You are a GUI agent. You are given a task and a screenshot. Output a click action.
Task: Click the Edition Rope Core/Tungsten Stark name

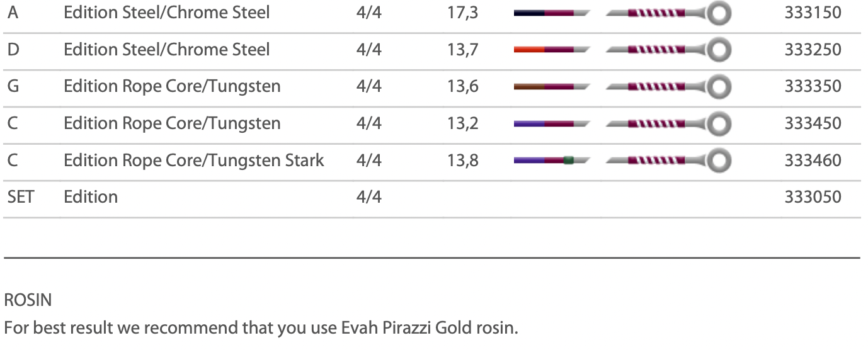[193, 161]
